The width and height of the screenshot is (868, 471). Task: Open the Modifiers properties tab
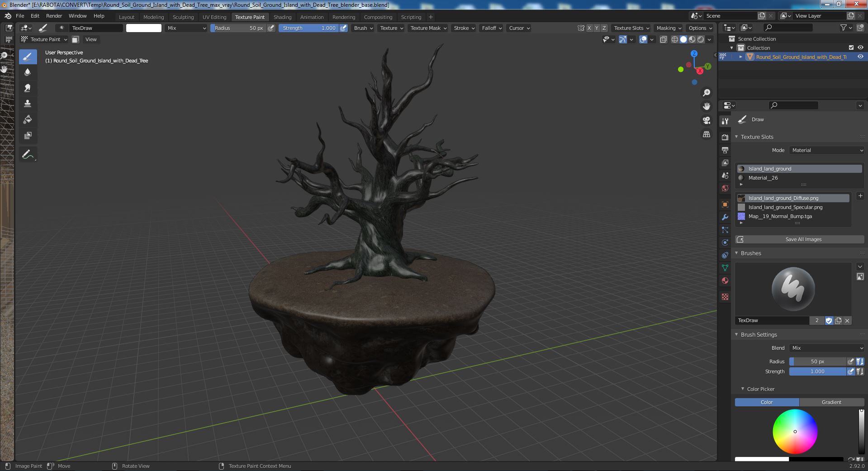click(x=725, y=217)
